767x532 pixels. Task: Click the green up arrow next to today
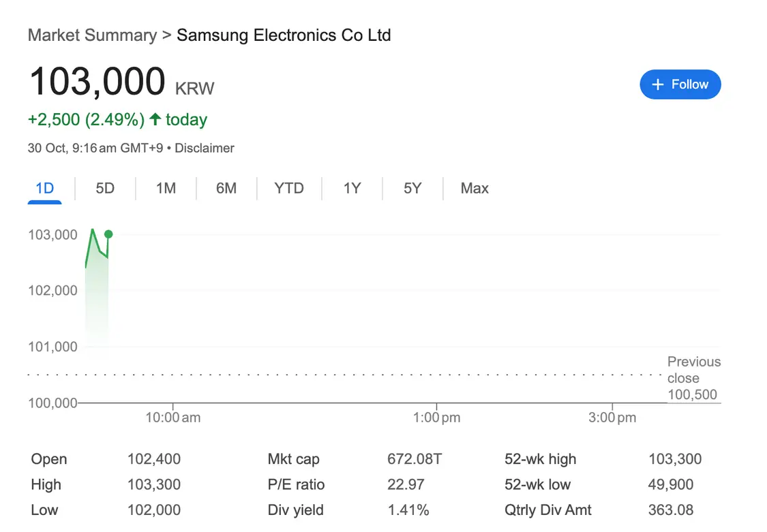(155, 120)
